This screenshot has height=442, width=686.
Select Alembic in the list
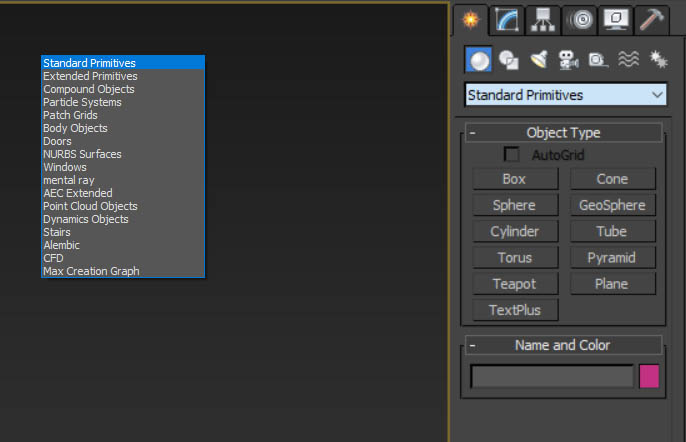click(x=123, y=245)
